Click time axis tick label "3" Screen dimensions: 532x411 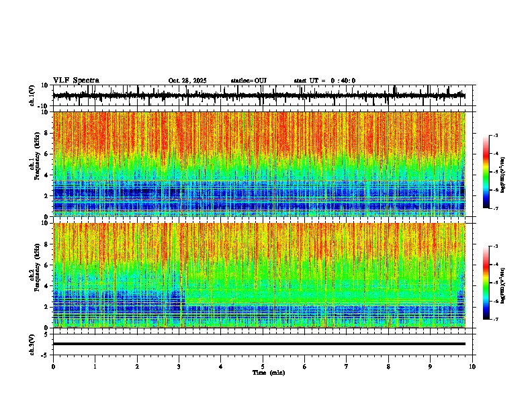tap(179, 367)
